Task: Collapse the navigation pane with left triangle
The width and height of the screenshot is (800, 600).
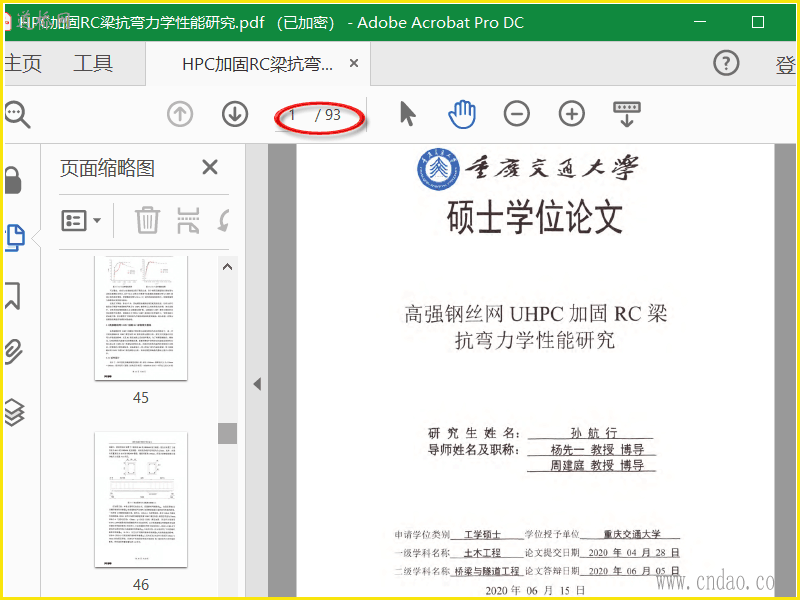Action: pyautogui.click(x=257, y=384)
